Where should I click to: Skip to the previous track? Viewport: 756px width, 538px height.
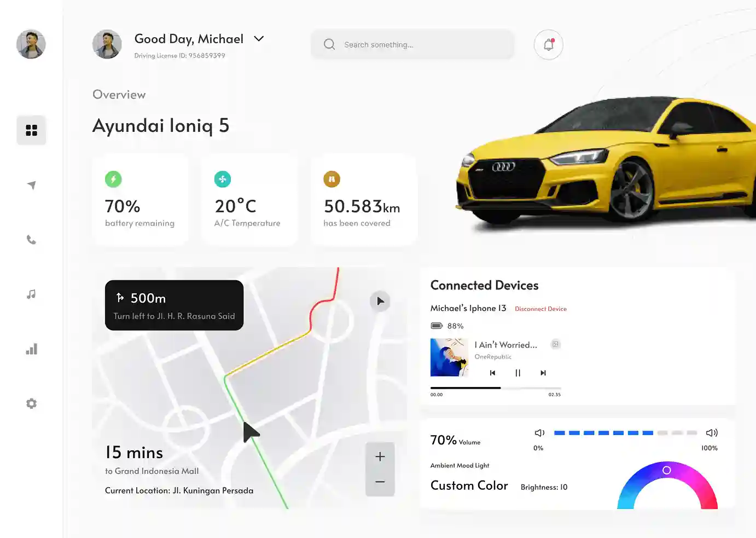pos(492,373)
